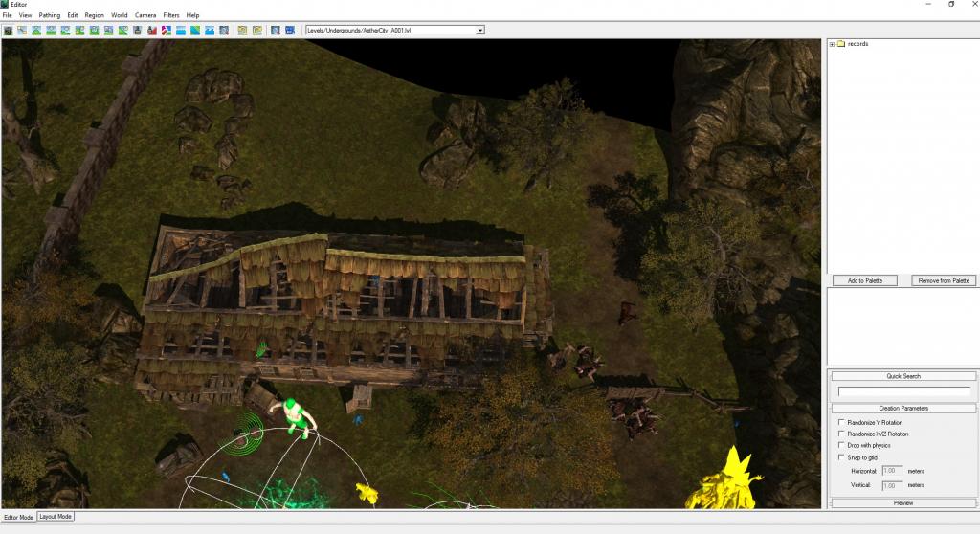
Task: Click the Horizontal meters input field
Action: click(892, 471)
